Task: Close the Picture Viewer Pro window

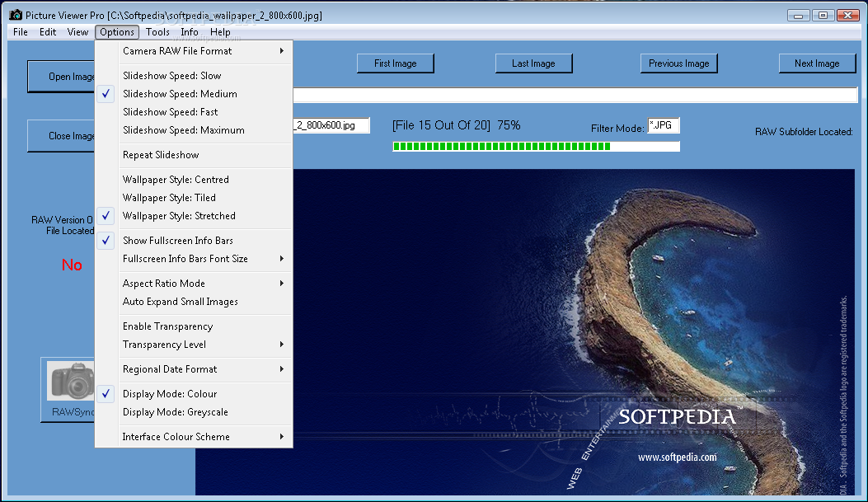Action: pyautogui.click(x=847, y=16)
